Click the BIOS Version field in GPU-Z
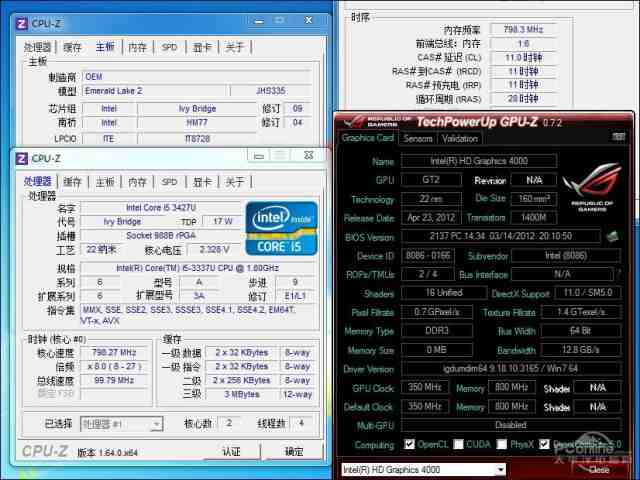The height and width of the screenshot is (480, 640). click(x=501, y=236)
